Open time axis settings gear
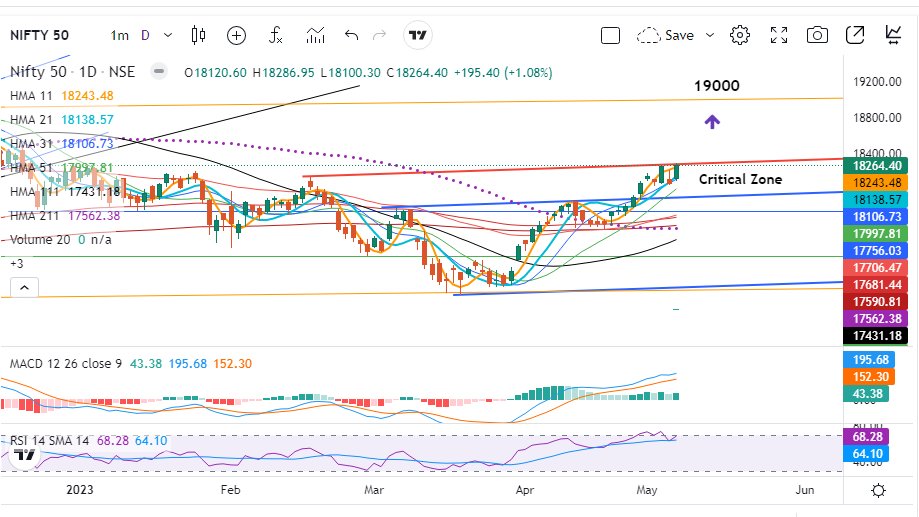Viewport: 919px width, 517px height. tap(878, 490)
